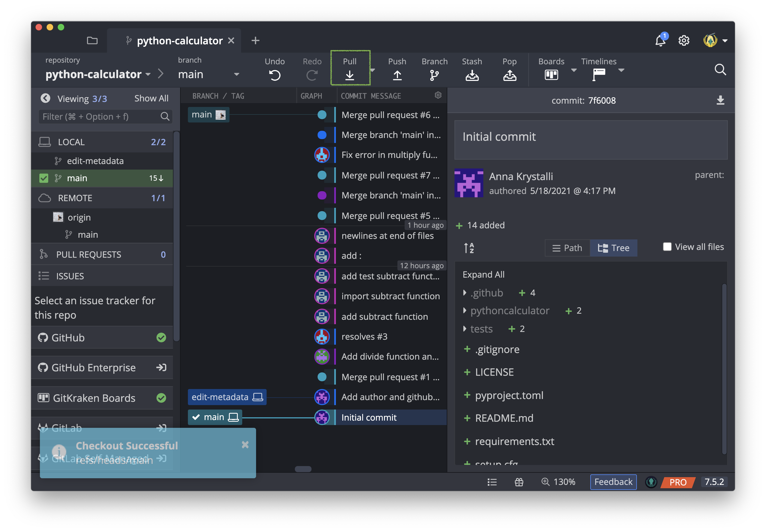Open GitKraken Boards from toolbar
This screenshot has height=532, width=766.
(551, 75)
